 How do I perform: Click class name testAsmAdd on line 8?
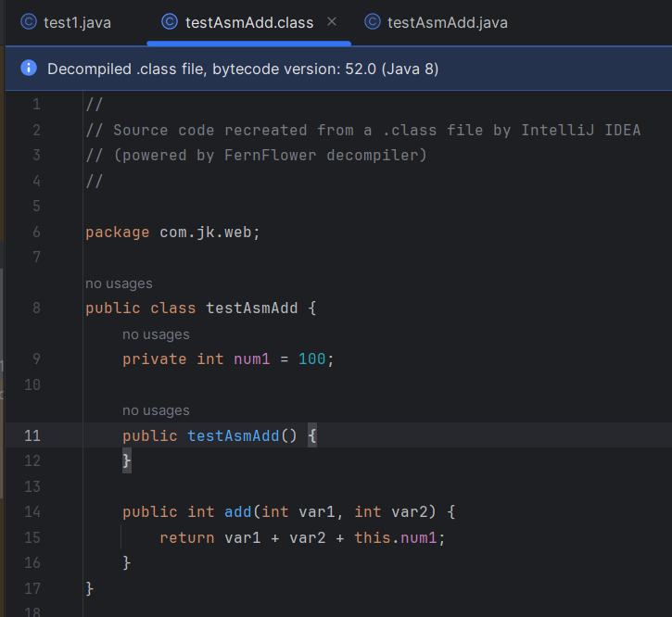251,308
